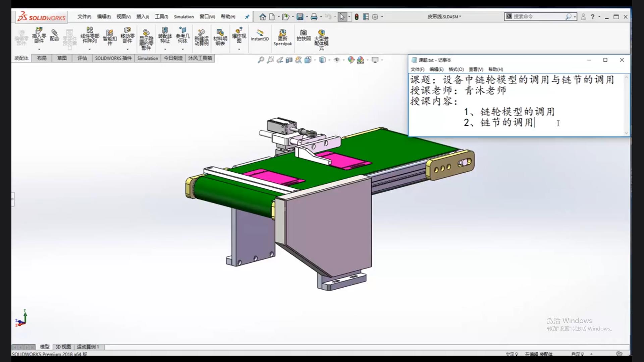This screenshot has height=362, width=644.
Task: Click Dynamic Annotation Views icon
Action: tap(298, 60)
